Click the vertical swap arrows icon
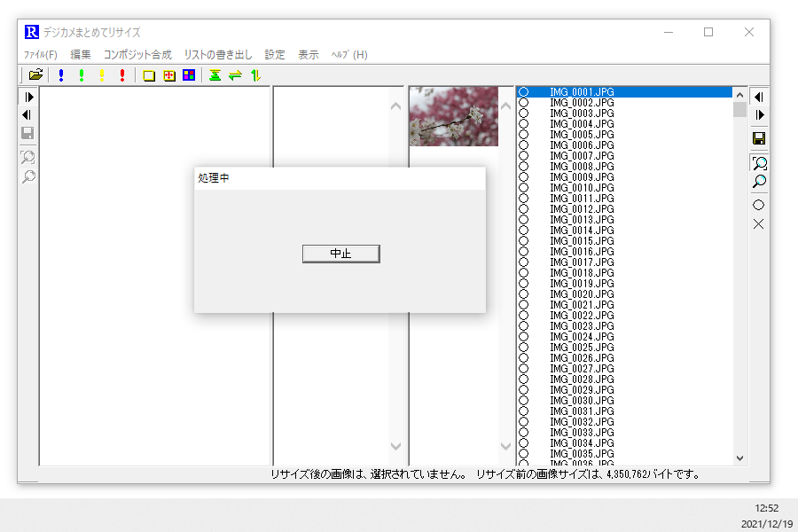Image resolution: width=798 pixels, height=532 pixels. pos(255,75)
